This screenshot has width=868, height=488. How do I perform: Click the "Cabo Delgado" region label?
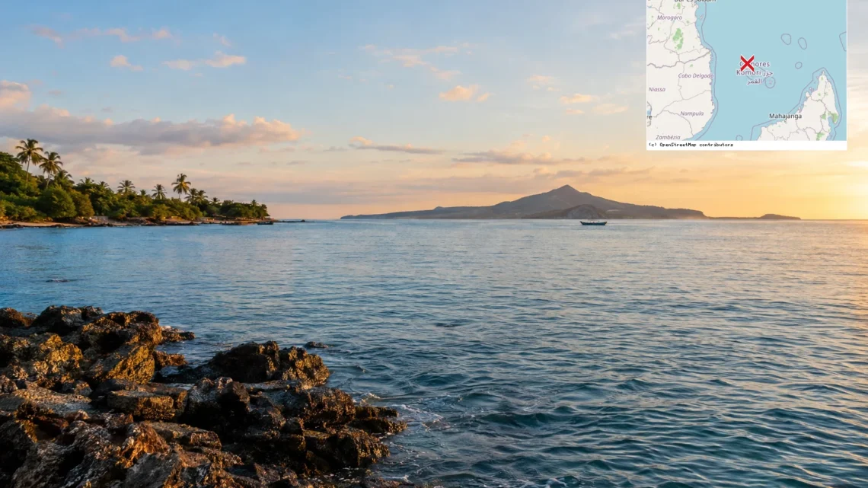(x=696, y=76)
